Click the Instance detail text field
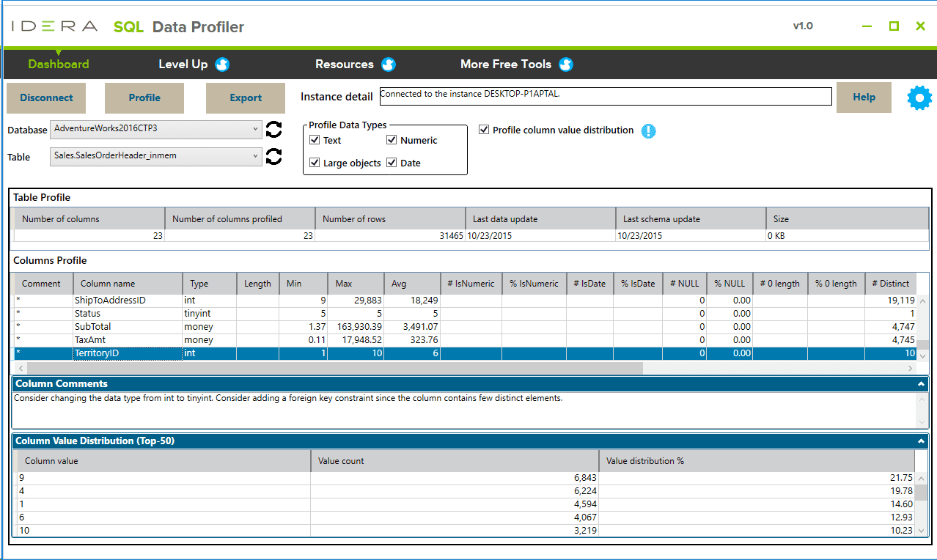This screenshot has width=937, height=560. point(605,96)
